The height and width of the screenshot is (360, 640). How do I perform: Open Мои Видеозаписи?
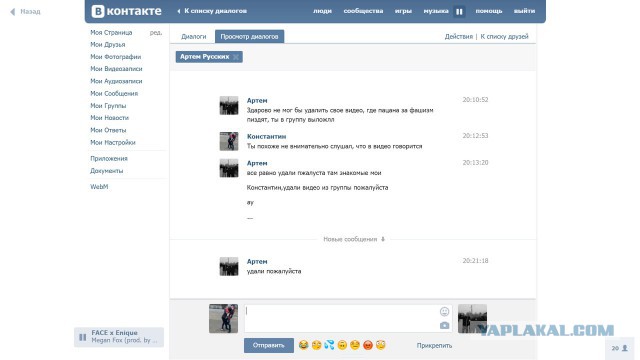coord(116,69)
